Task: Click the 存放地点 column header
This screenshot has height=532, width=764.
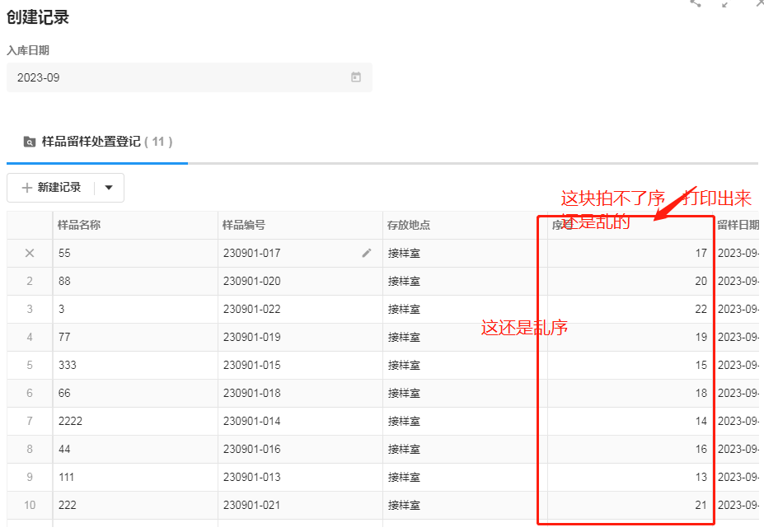Action: click(465, 225)
